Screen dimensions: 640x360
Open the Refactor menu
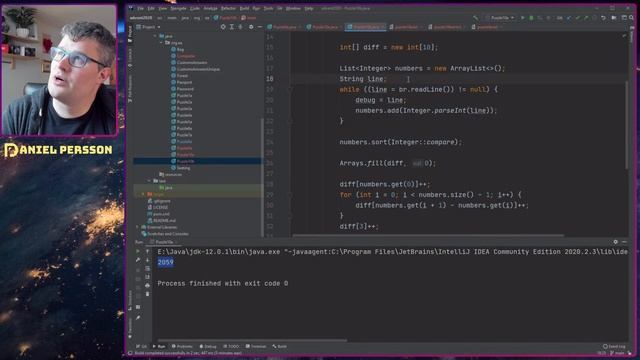pos(228,8)
